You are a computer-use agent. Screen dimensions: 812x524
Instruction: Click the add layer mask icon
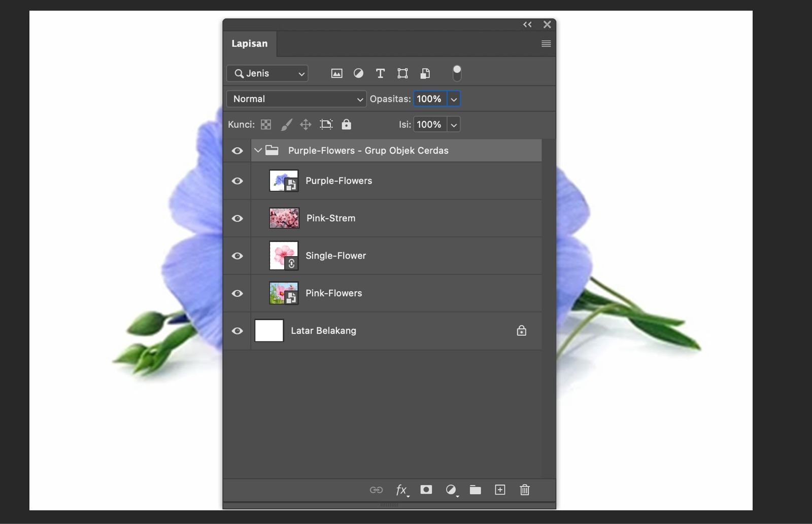(x=426, y=490)
